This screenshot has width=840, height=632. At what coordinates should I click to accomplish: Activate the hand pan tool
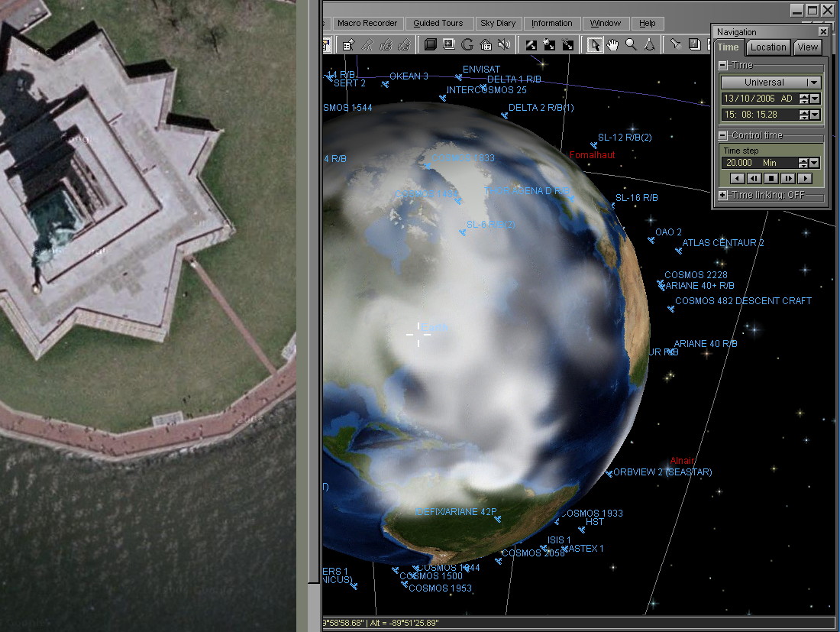pos(612,44)
